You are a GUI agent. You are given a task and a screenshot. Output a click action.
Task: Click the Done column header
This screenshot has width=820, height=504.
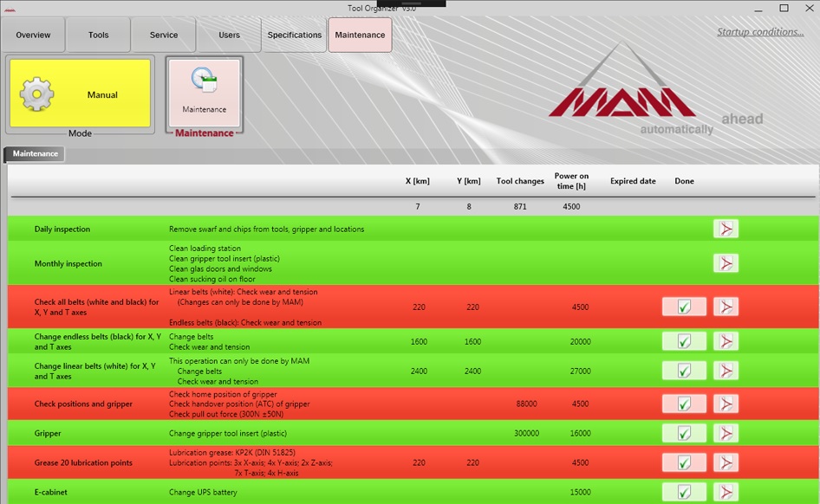tap(684, 181)
